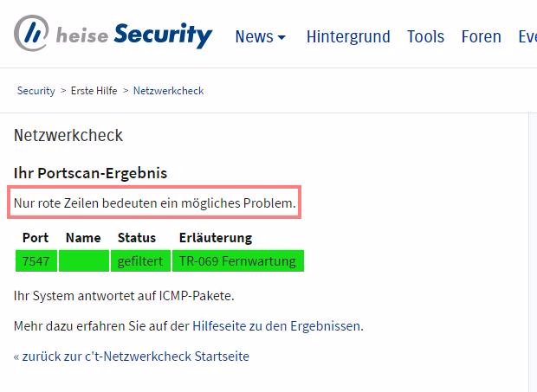Click the Netzwerkcheck page heading

(x=68, y=136)
